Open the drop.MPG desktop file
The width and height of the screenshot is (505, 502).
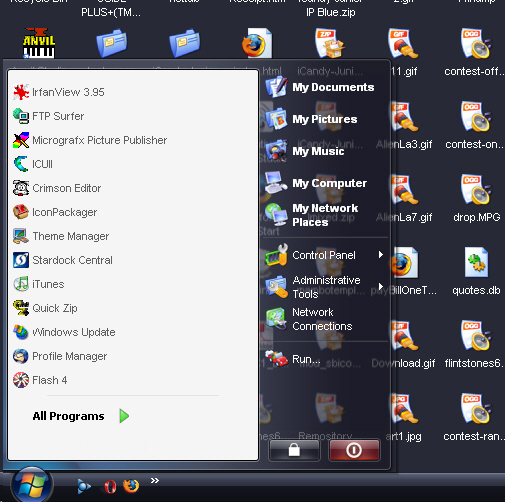coord(476,198)
